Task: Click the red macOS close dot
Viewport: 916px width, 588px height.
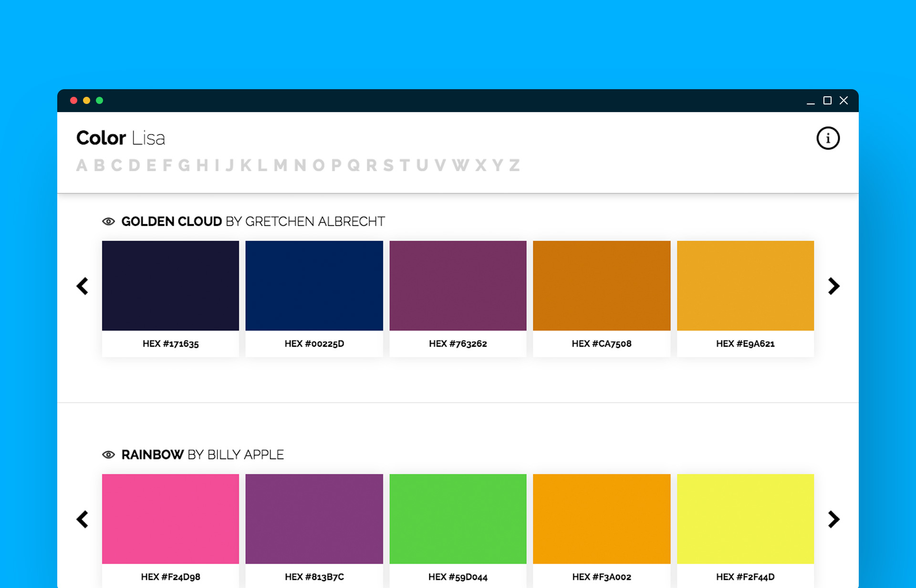Action: point(73,100)
